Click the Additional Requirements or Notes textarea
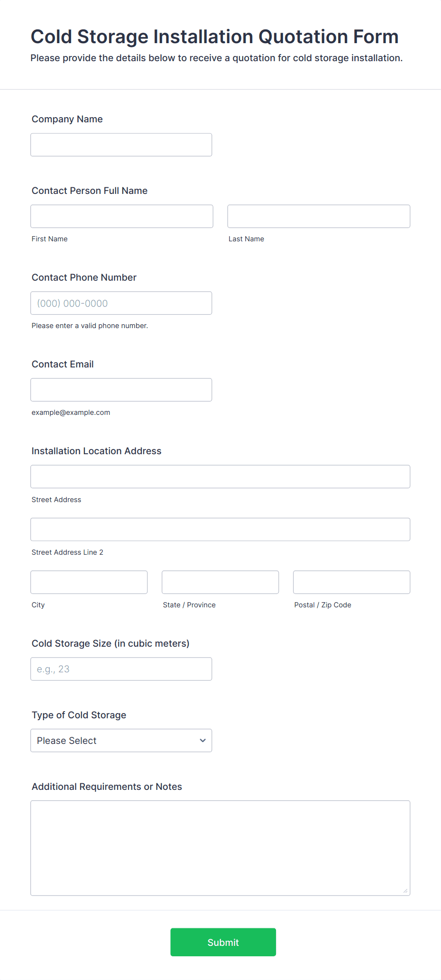The image size is (441, 980). (220, 848)
